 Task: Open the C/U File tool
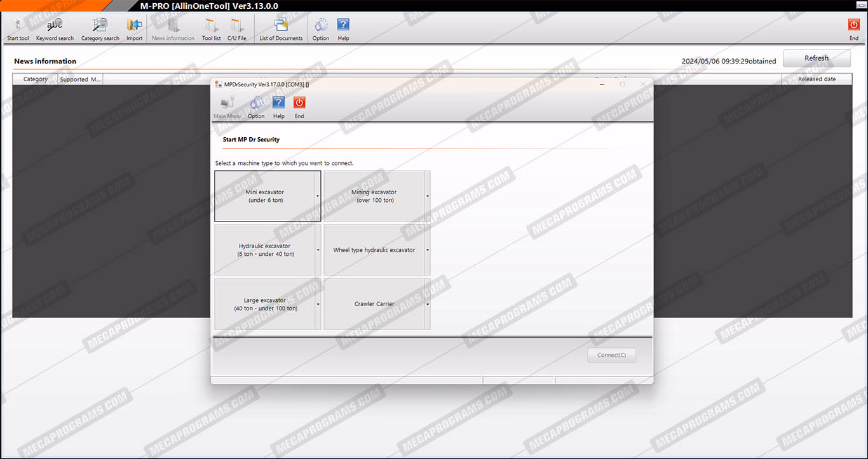point(236,29)
